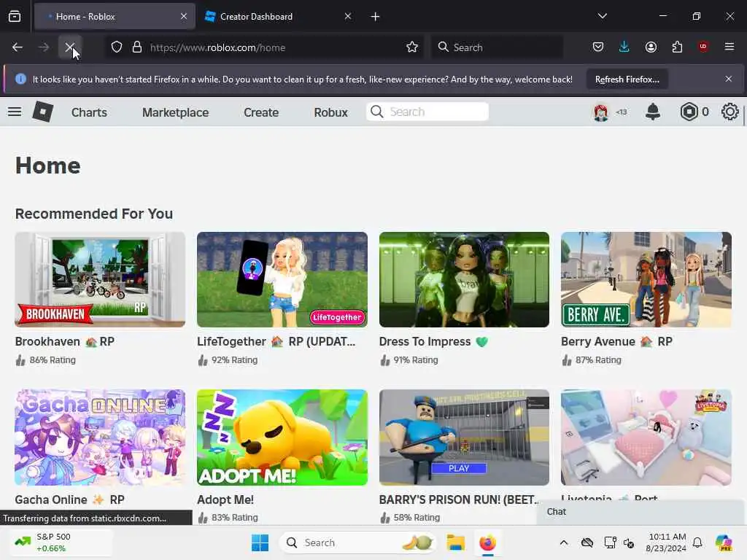Click the Firefox search box
Screen dimensions: 747x560
click(497, 47)
